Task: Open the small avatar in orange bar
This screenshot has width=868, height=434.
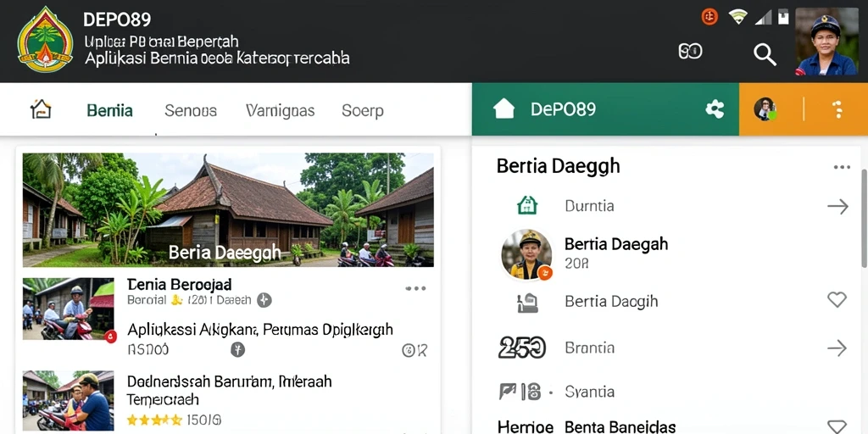Action: pos(765,109)
